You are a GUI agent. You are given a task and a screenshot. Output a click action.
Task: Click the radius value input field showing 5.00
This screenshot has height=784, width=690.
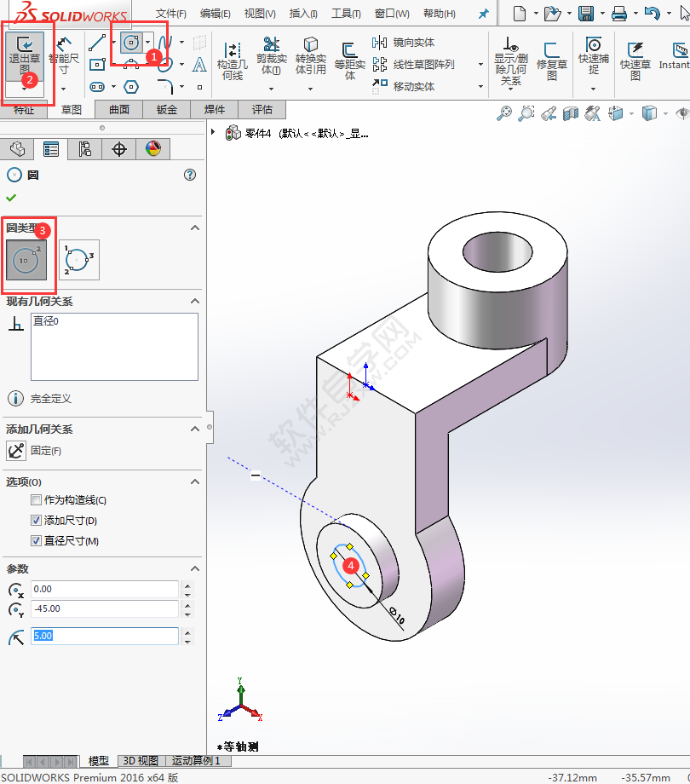(105, 636)
